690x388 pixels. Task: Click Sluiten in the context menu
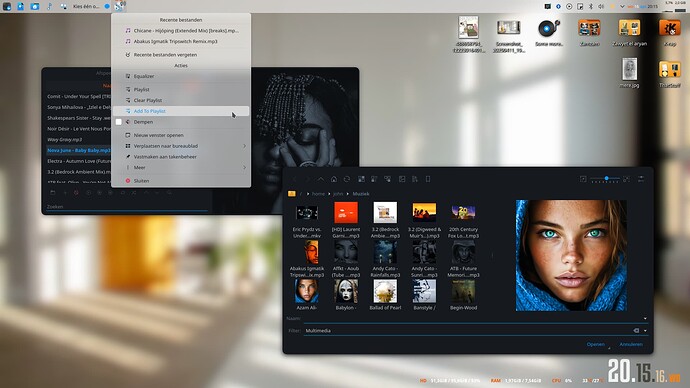[x=181, y=181]
